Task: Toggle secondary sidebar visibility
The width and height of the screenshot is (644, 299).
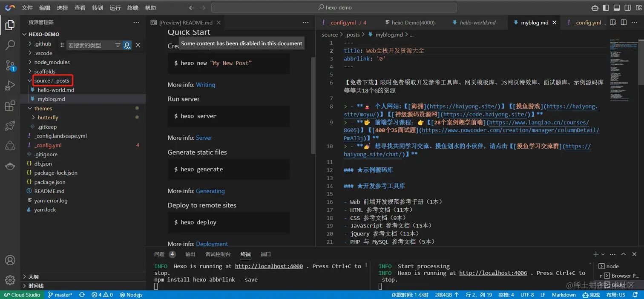Action: coord(627,8)
